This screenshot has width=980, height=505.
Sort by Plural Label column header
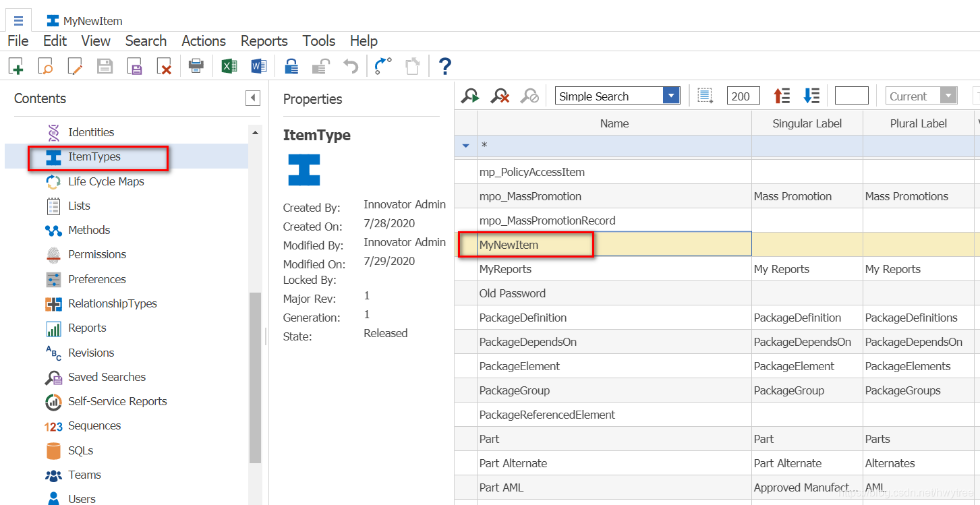[x=919, y=123]
